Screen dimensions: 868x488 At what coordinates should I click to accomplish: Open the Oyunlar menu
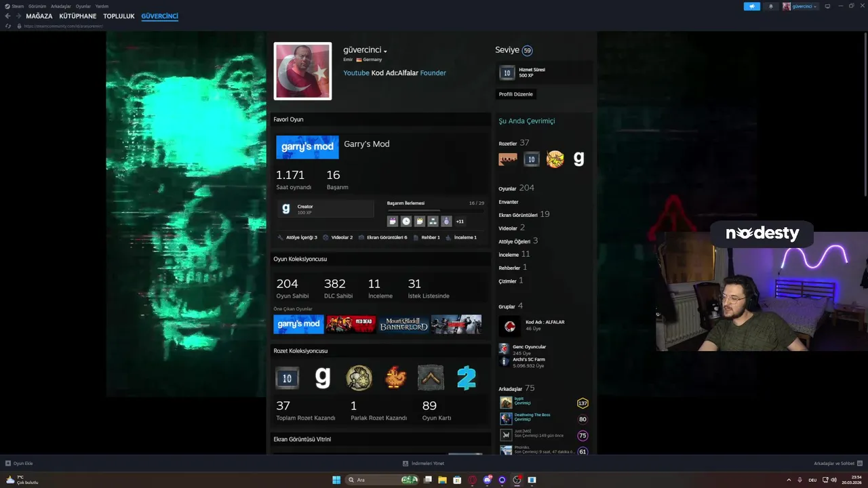[83, 6]
